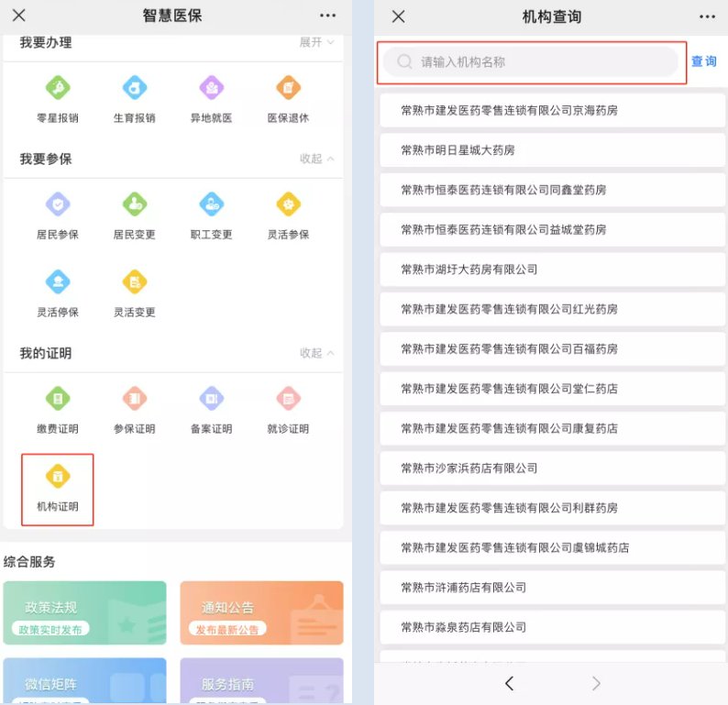Viewport: 728px width, 705px height.
Task: Tap the 职工变更 icon
Action: coord(212,204)
